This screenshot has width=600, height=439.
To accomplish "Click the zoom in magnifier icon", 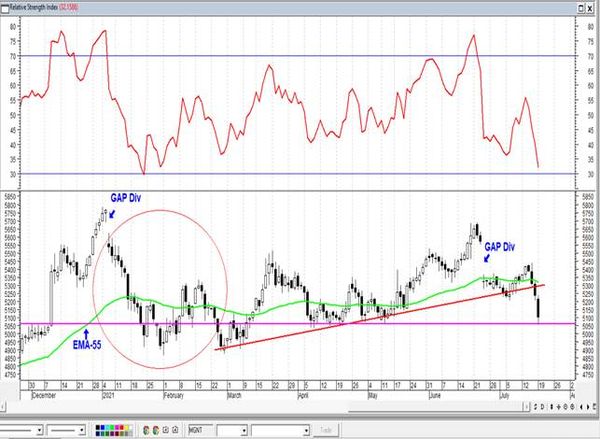I will 566,407.
